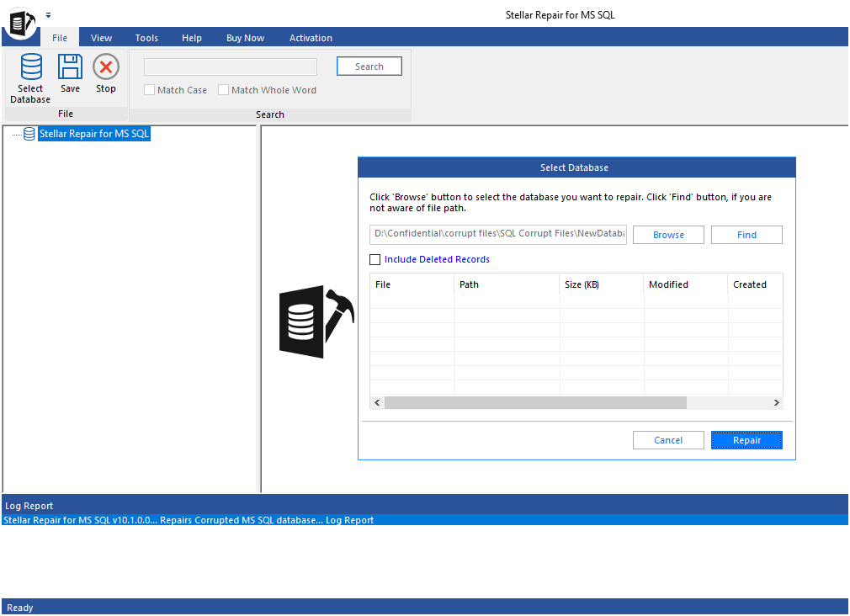Click the Created column header

click(x=755, y=284)
